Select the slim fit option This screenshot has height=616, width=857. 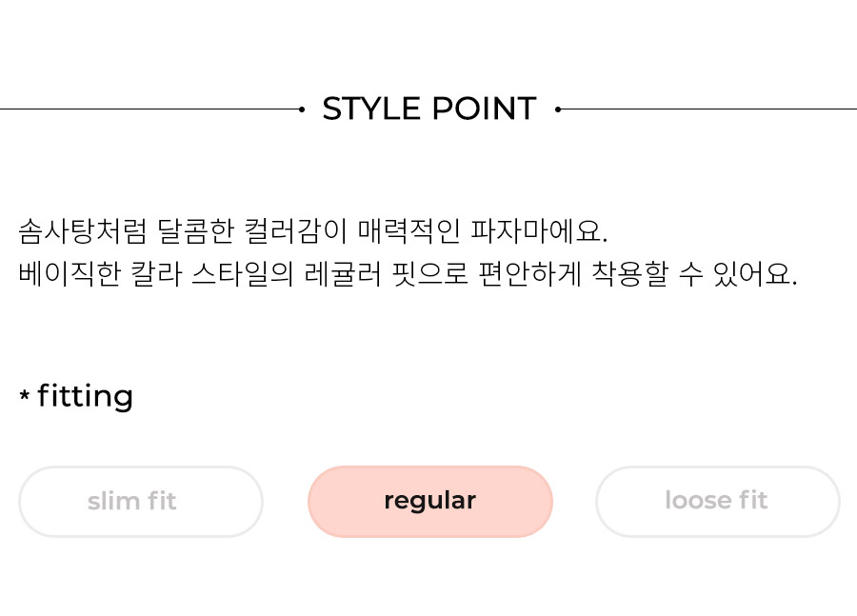point(141,501)
